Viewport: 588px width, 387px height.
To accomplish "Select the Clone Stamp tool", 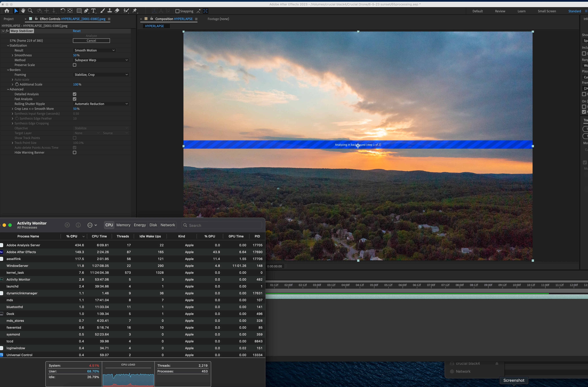I will pos(110,11).
